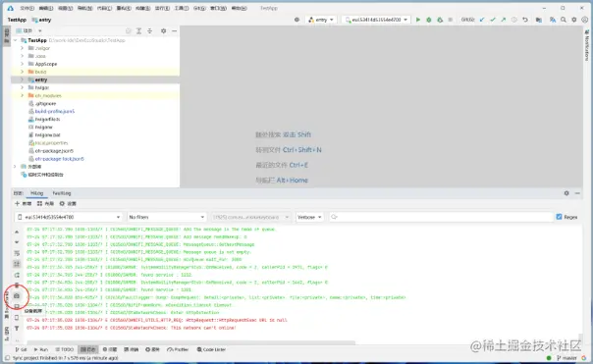Click the build hammer icon left of entry selector
Screen dimensions: 593x364
point(296,20)
